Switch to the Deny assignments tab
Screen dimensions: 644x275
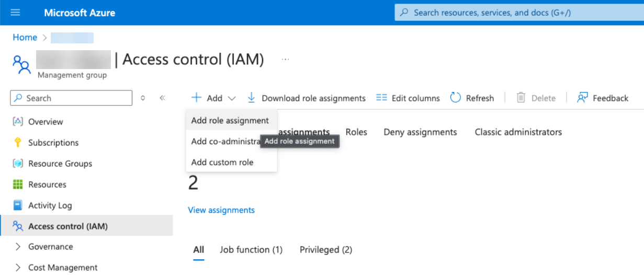pyautogui.click(x=420, y=132)
